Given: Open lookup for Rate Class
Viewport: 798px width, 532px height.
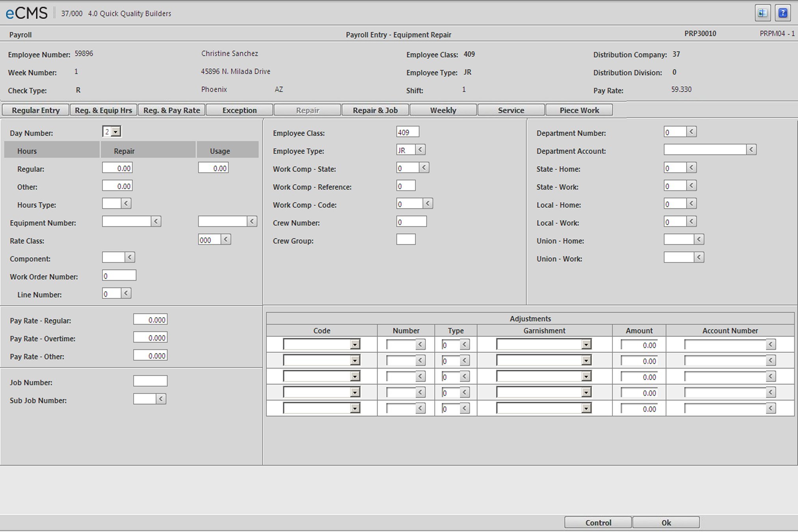Looking at the screenshot, I should (226, 240).
